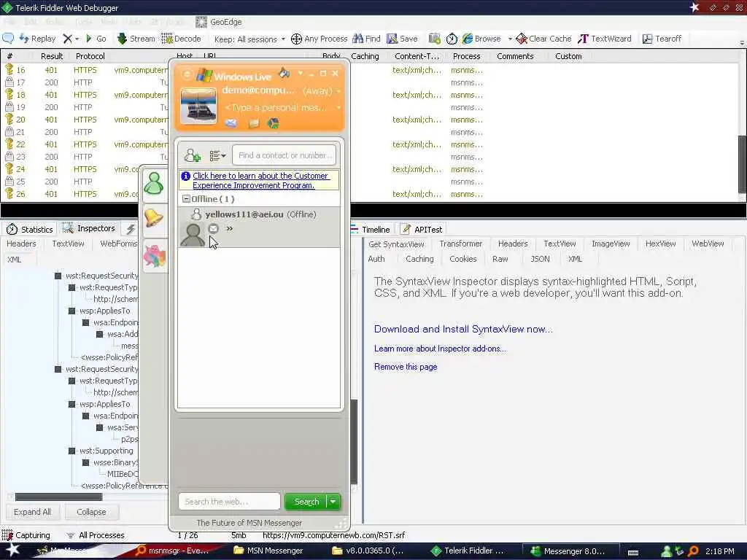Sort sessions by Result column header
The image size is (747, 560).
tap(52, 56)
